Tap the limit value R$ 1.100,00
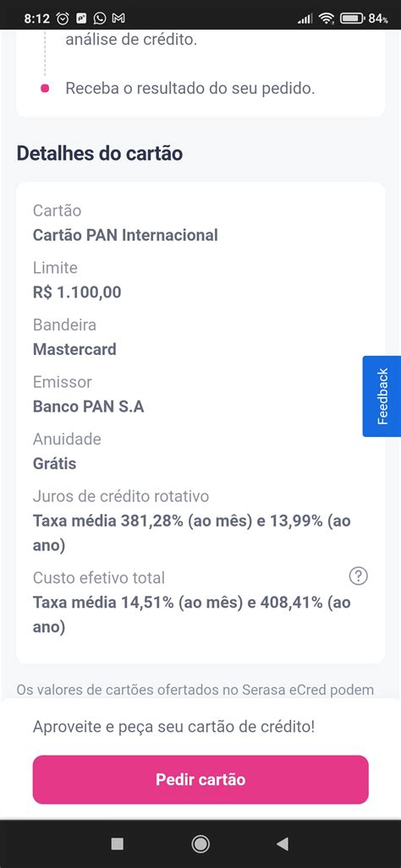 pyautogui.click(x=77, y=292)
